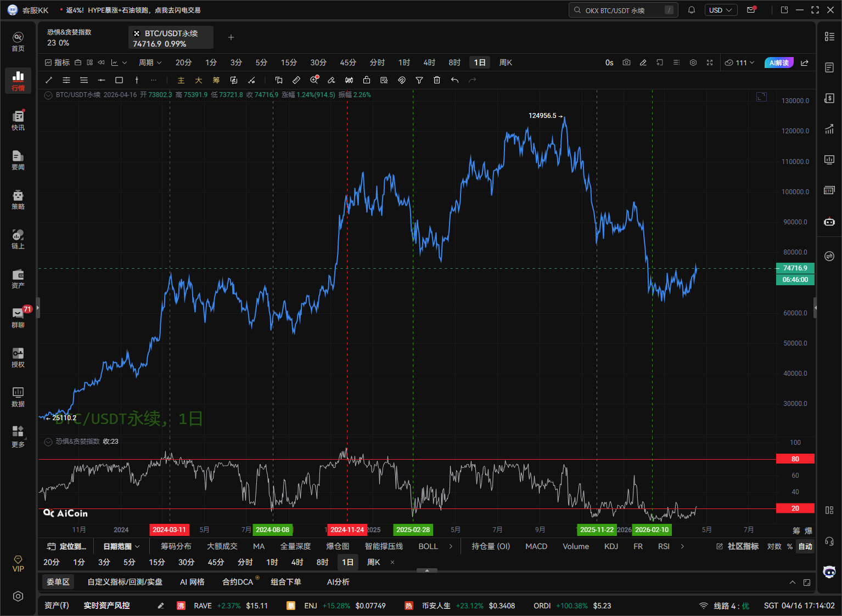This screenshot has height=616, width=842.
Task: Open the USD currency dropdown
Action: click(720, 10)
